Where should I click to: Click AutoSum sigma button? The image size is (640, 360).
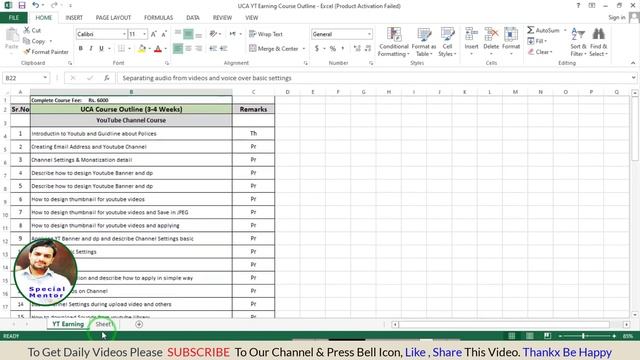(x=543, y=30)
